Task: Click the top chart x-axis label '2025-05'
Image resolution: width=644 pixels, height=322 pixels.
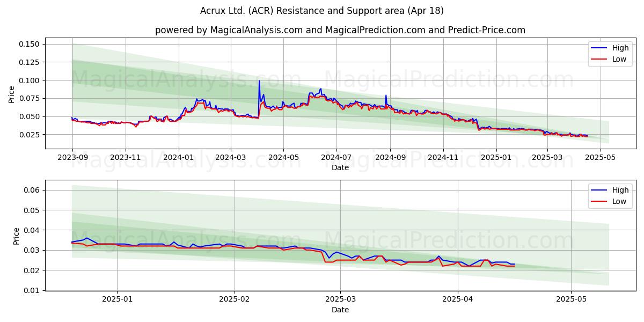Action: tap(600, 157)
